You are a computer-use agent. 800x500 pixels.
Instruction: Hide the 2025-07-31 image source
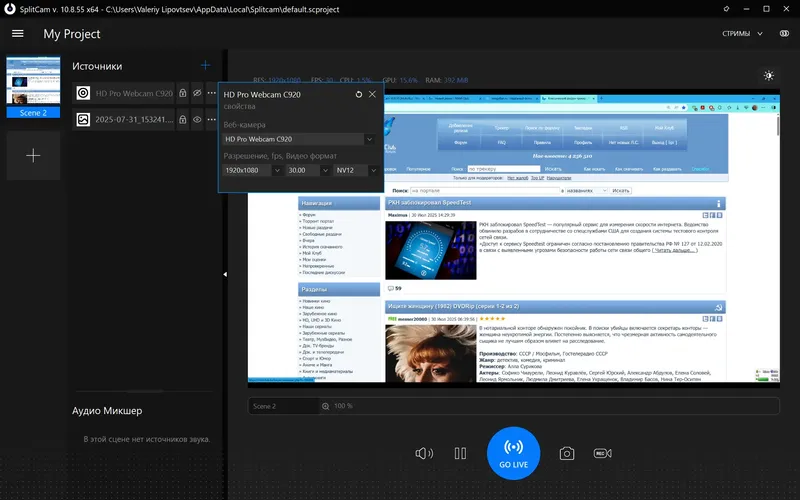pyautogui.click(x=197, y=119)
